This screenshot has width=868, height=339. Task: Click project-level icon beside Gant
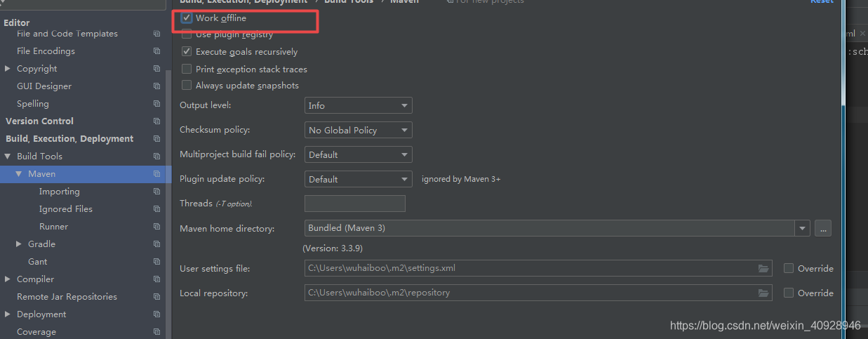[x=156, y=262]
